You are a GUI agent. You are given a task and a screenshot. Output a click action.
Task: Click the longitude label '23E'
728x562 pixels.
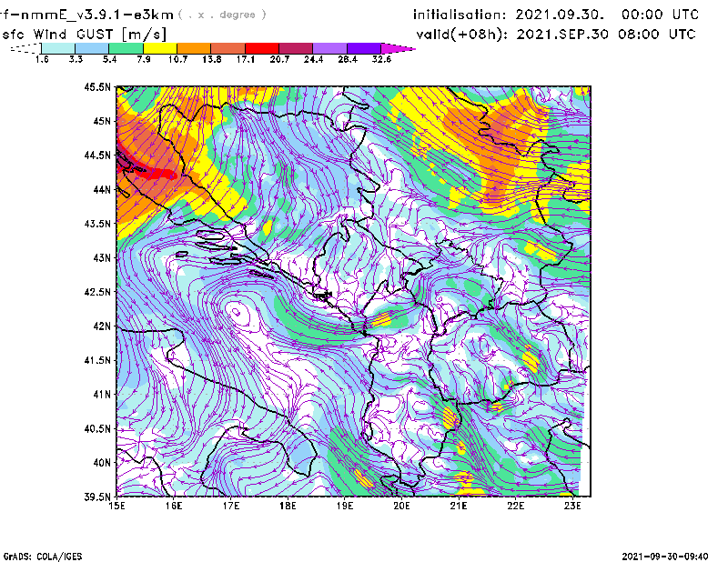point(572,506)
